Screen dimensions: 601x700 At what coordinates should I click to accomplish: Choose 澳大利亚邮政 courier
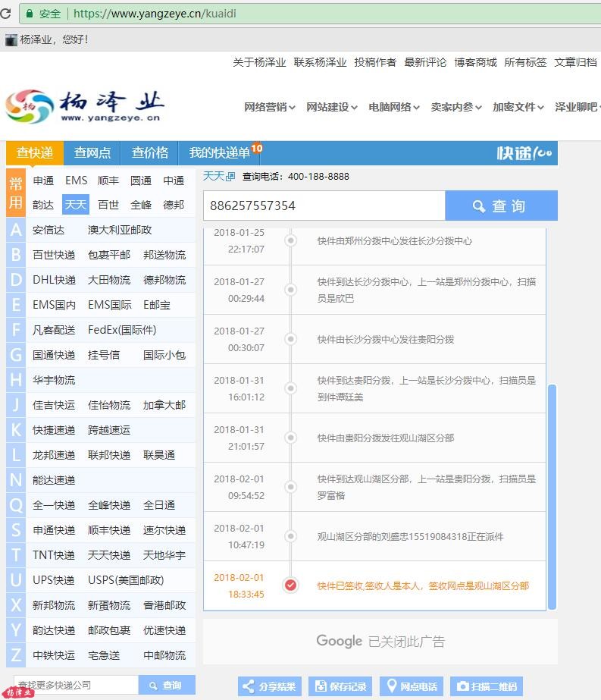point(120,230)
